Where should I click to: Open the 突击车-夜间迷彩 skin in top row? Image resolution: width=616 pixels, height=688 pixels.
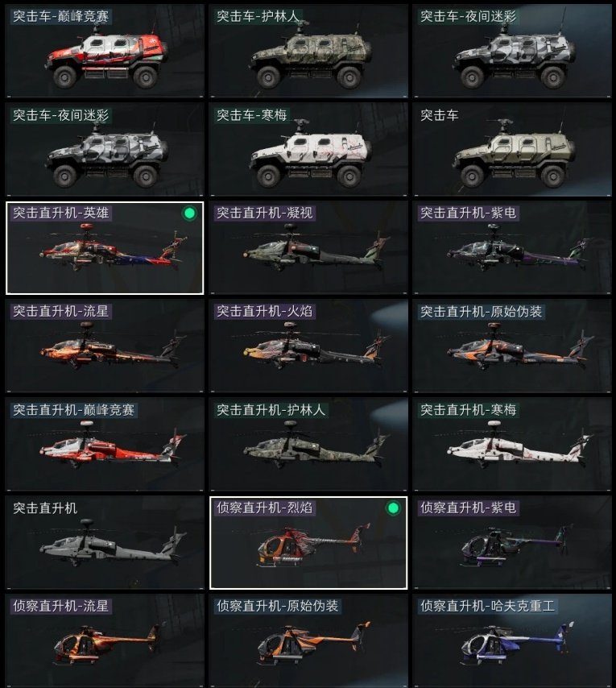(x=512, y=51)
